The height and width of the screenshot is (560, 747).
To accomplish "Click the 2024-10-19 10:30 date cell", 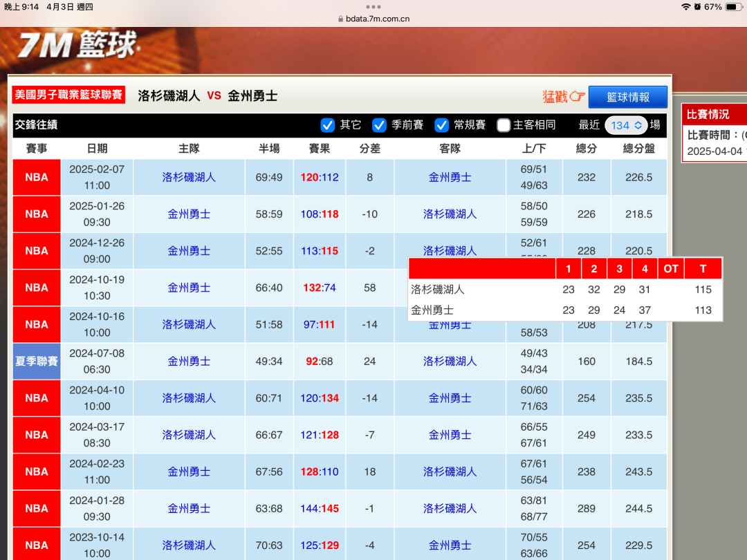I will point(98,288).
